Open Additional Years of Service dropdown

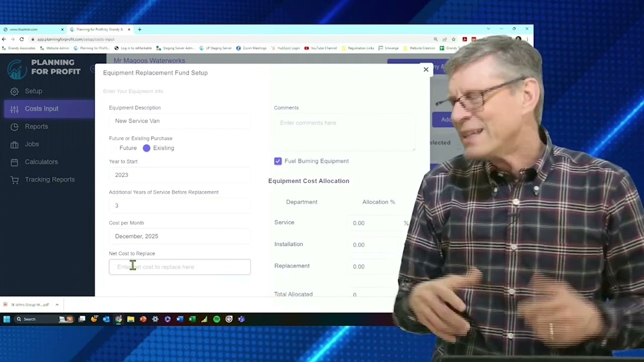[180, 206]
